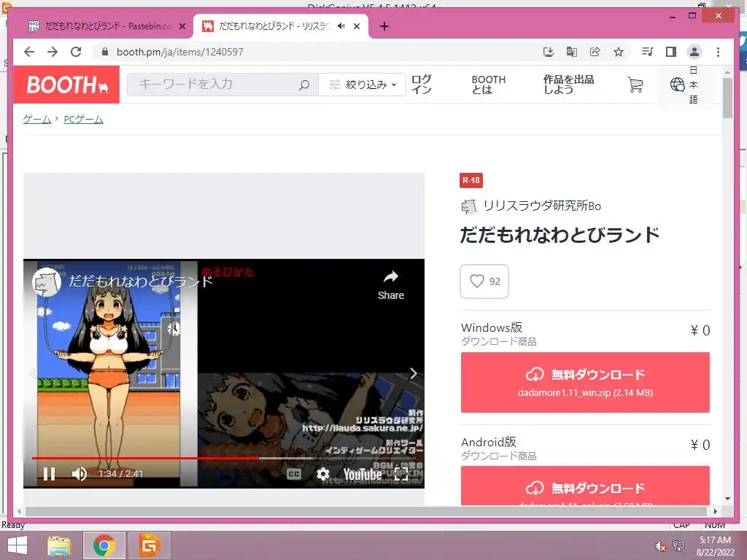
Task: Reload the booth.pm page
Action: (x=76, y=52)
